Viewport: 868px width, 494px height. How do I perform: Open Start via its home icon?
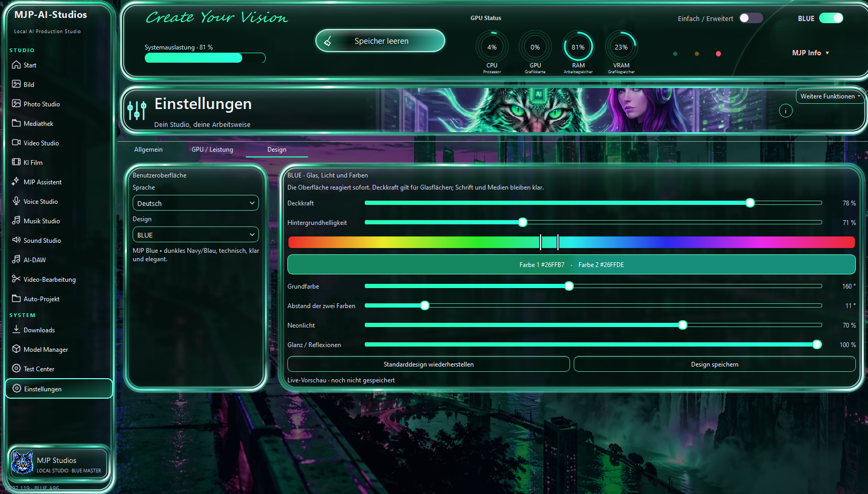[x=16, y=65]
